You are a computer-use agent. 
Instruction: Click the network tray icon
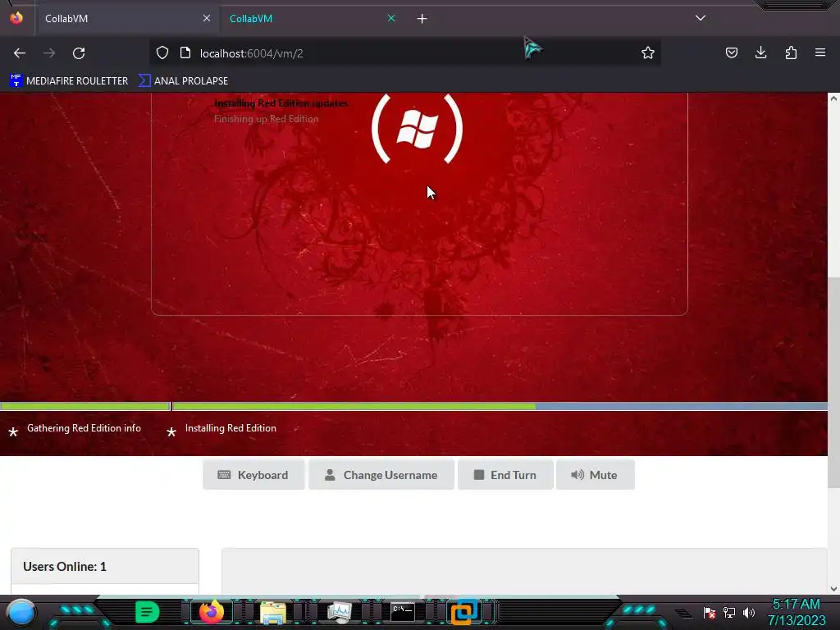729,612
